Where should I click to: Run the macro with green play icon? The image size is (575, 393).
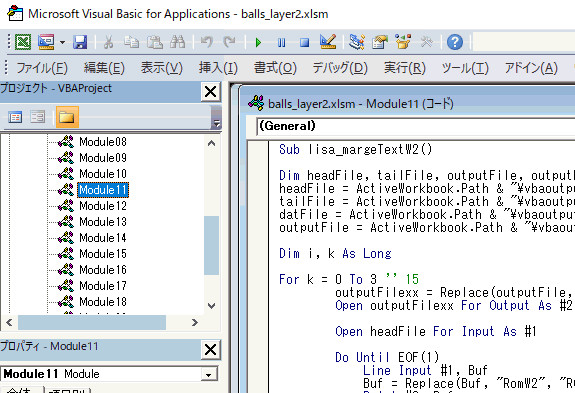pyautogui.click(x=258, y=43)
